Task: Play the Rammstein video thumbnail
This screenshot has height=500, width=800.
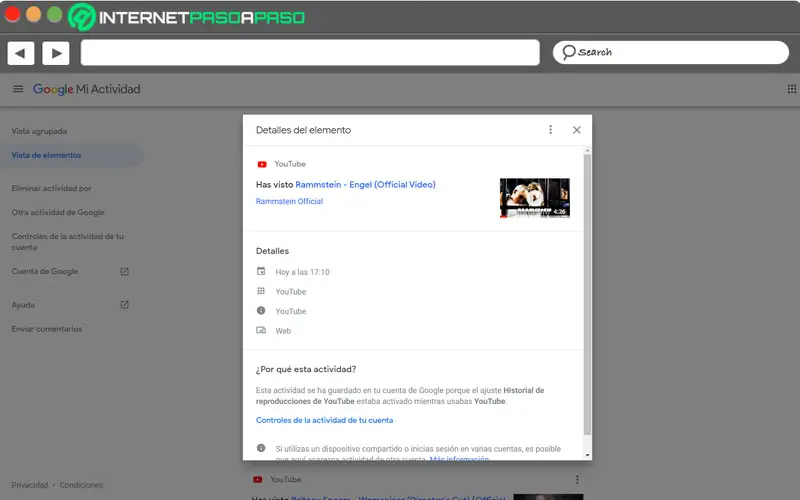Action: [535, 198]
